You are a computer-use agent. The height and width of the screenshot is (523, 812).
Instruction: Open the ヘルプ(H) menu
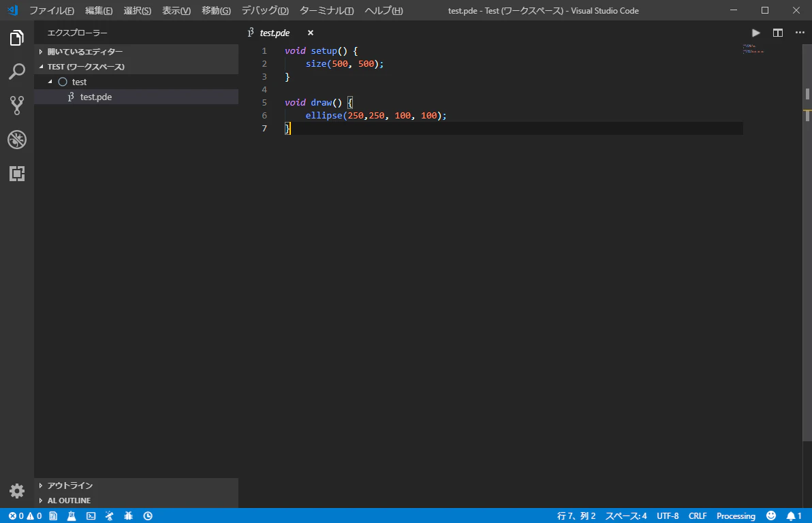click(x=384, y=10)
